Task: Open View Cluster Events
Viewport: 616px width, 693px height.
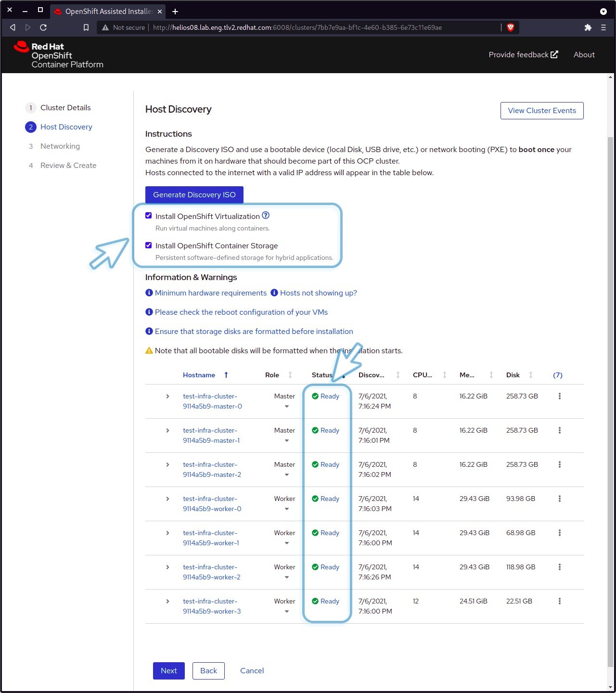Action: coord(541,110)
